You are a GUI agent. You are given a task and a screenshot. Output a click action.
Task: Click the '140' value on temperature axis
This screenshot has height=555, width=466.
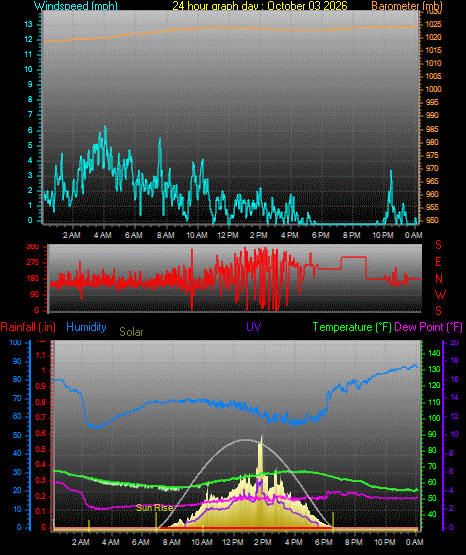(434, 353)
